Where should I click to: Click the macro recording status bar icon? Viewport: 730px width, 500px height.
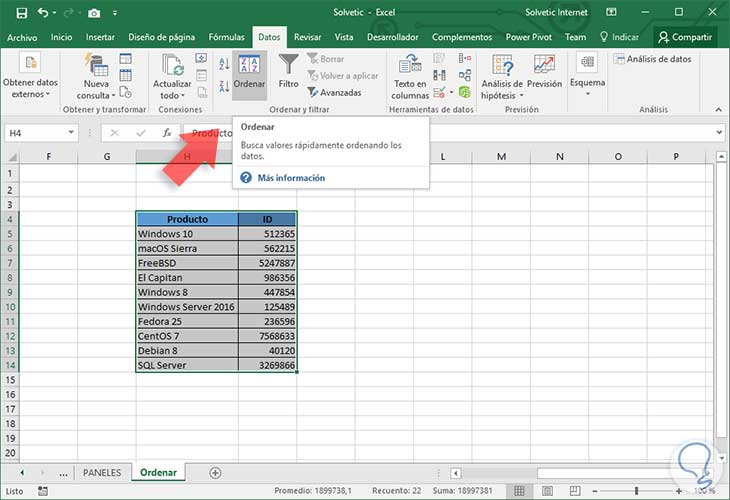43,491
